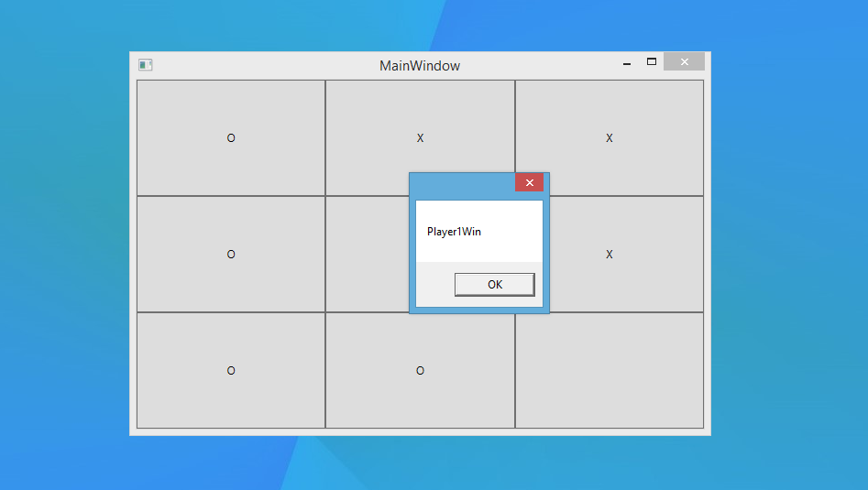Select the middle-left O cell

[x=231, y=254]
